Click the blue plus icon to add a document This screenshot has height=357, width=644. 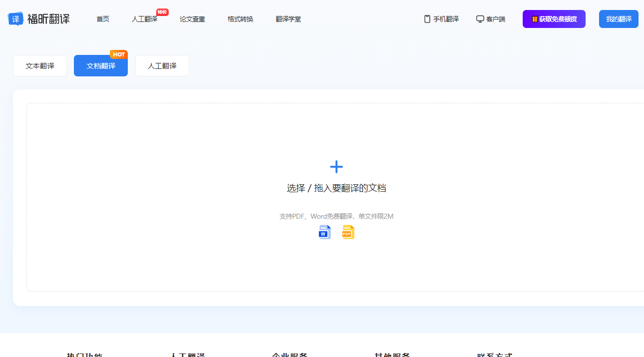(336, 167)
